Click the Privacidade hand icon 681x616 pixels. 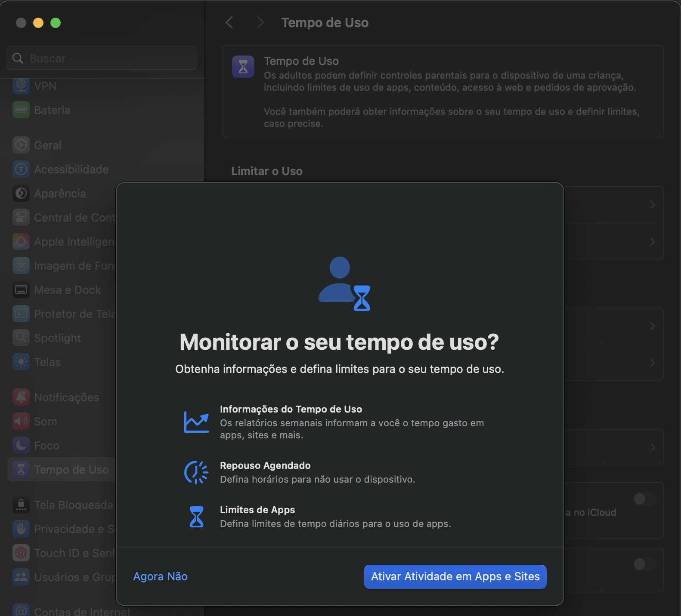(21, 529)
